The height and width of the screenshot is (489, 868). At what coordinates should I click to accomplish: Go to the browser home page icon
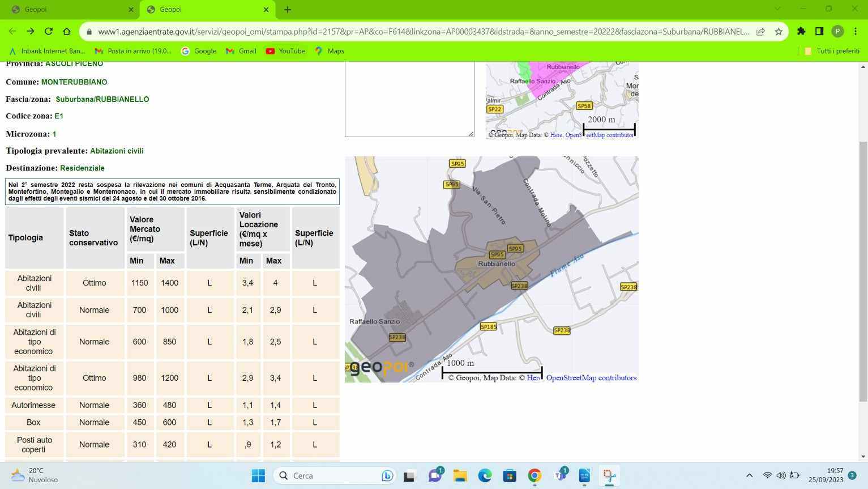tap(67, 32)
